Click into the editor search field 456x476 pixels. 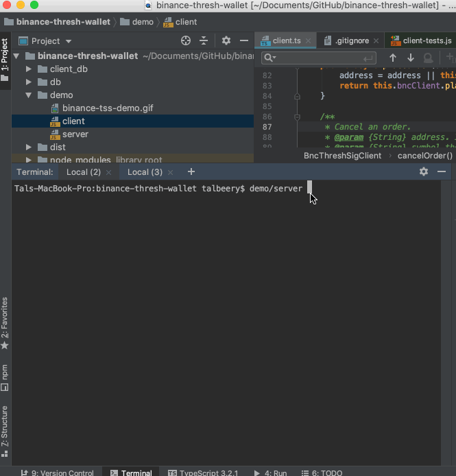pyautogui.click(x=319, y=58)
